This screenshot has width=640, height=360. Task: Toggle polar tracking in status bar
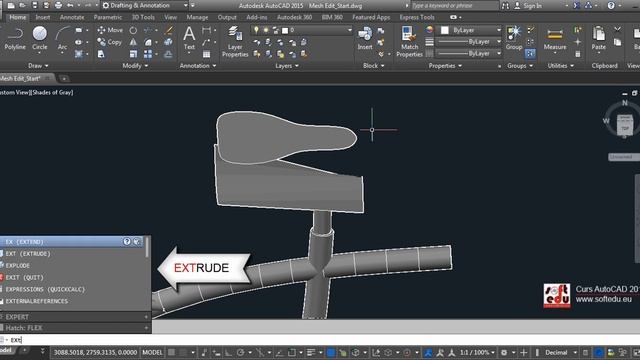pos(240,352)
